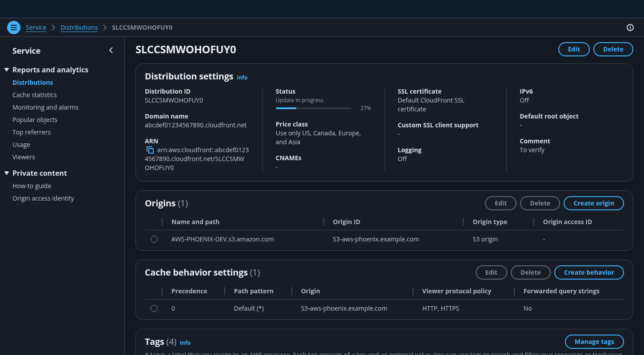Click the update progress bar at 27%
The width and height of the screenshot is (644, 355).
(314, 108)
